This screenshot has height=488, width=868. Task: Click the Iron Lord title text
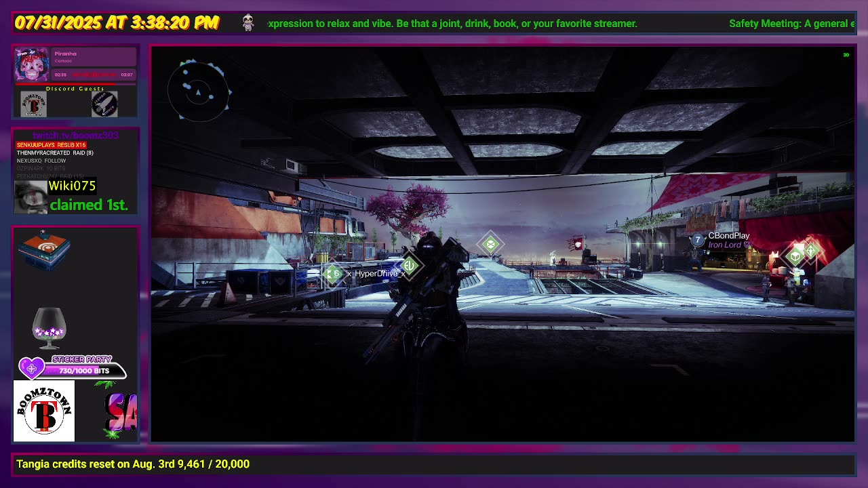coord(725,245)
